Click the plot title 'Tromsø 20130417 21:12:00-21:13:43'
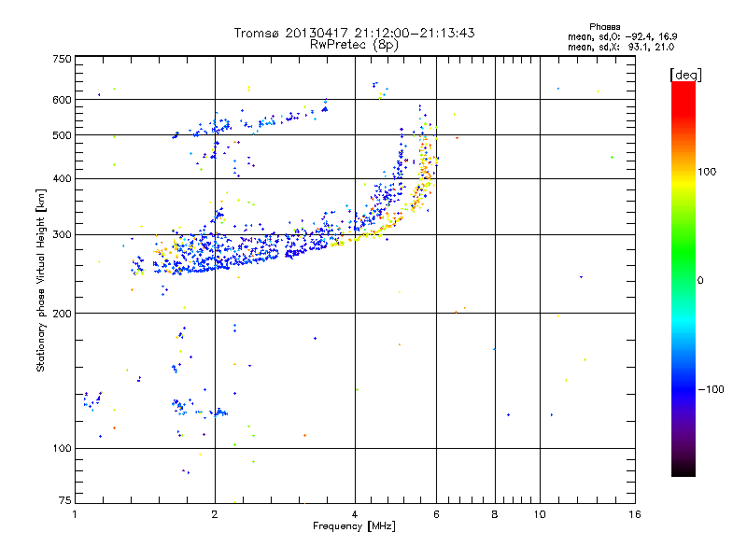The image size is (747, 560). click(354, 33)
